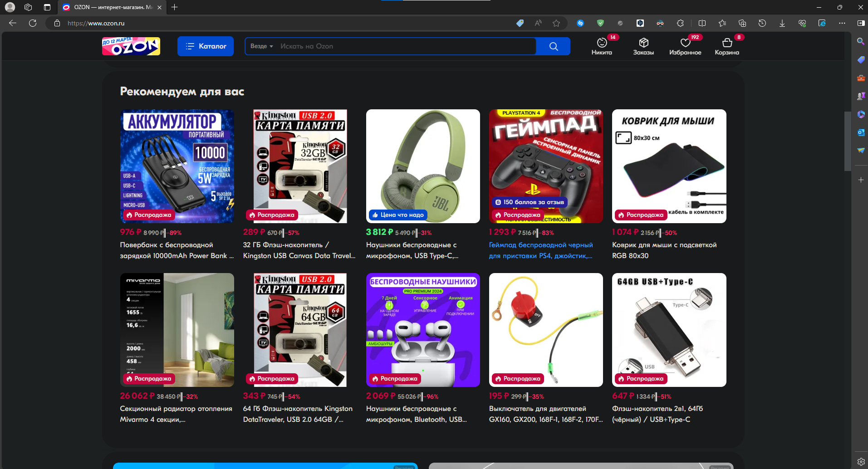This screenshot has width=868, height=469.
Task: Open browser downloads icon
Action: 782,23
